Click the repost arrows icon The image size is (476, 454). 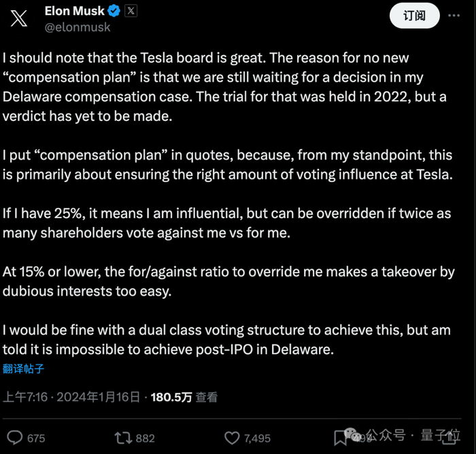[123, 438]
